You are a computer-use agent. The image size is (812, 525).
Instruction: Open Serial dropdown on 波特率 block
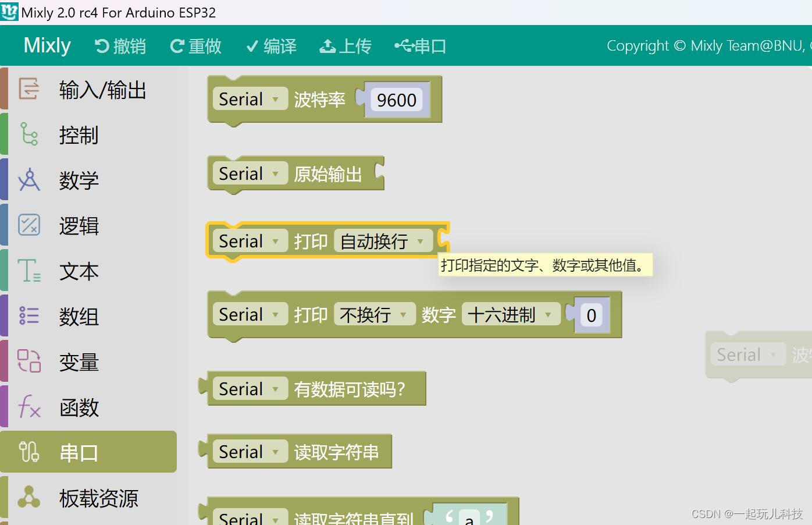250,99
